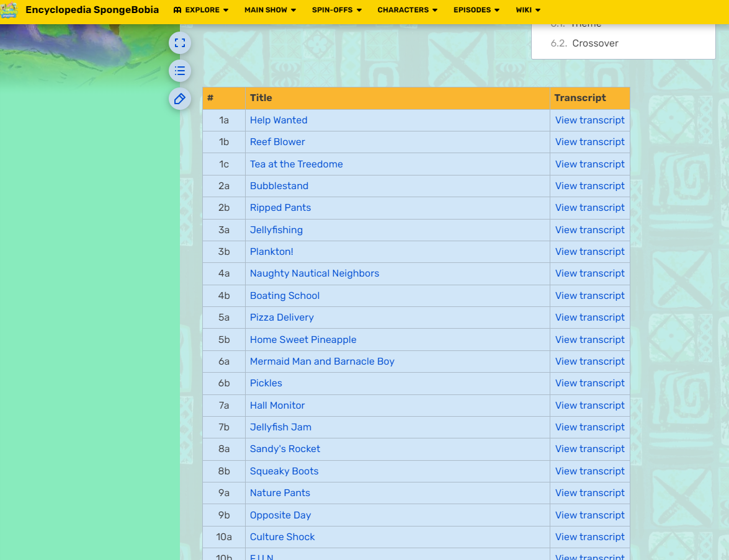Select episode number cell 10a

point(224,537)
